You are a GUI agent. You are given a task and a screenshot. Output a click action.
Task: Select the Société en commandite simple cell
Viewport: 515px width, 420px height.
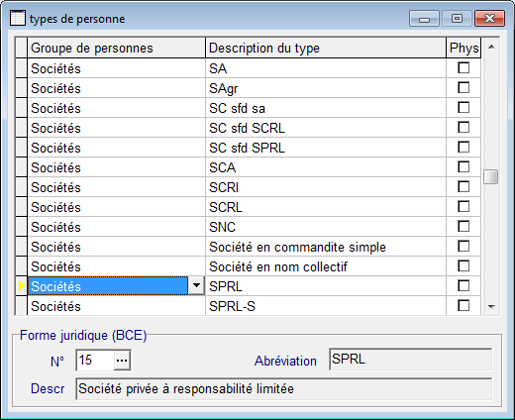pos(326,247)
